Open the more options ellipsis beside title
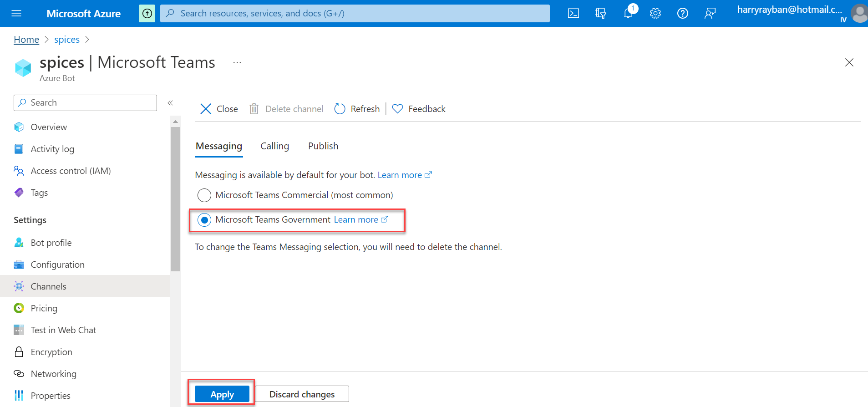The width and height of the screenshot is (868, 407). (x=237, y=62)
